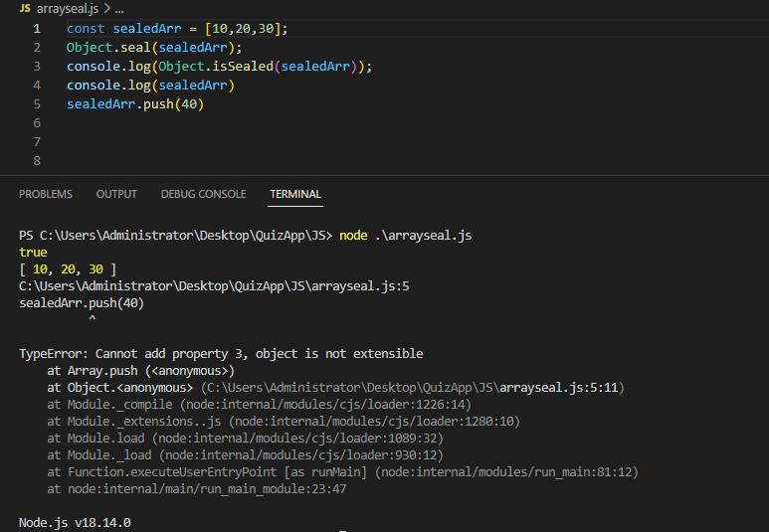The image size is (769, 532).
Task: Click the 'Object.seal(sealedArr);' code line
Action: click(x=154, y=48)
